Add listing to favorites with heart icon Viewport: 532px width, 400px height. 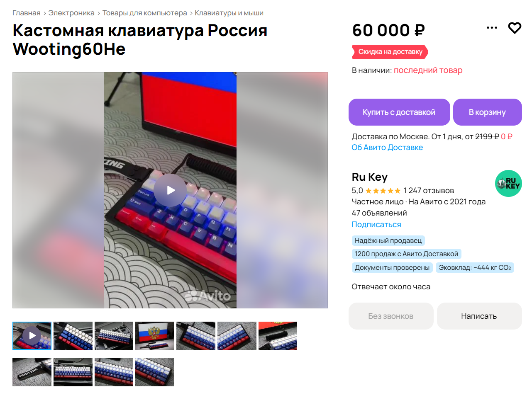pos(515,28)
